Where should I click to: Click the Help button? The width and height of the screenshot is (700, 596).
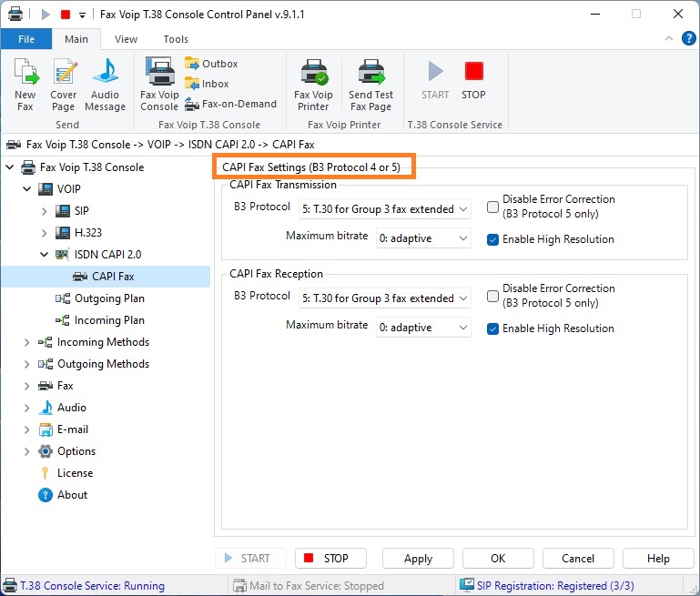tap(658, 558)
